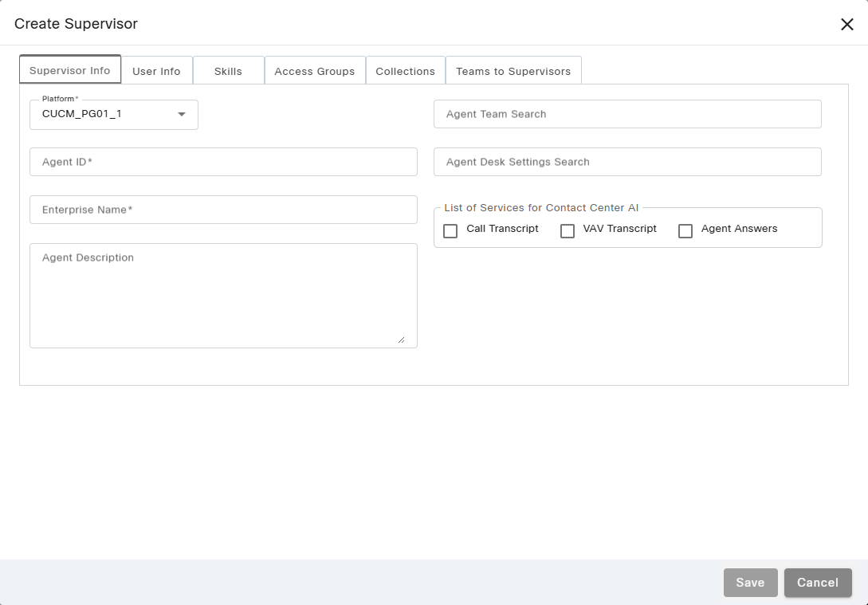Focus the Agent ID field

pos(224,162)
